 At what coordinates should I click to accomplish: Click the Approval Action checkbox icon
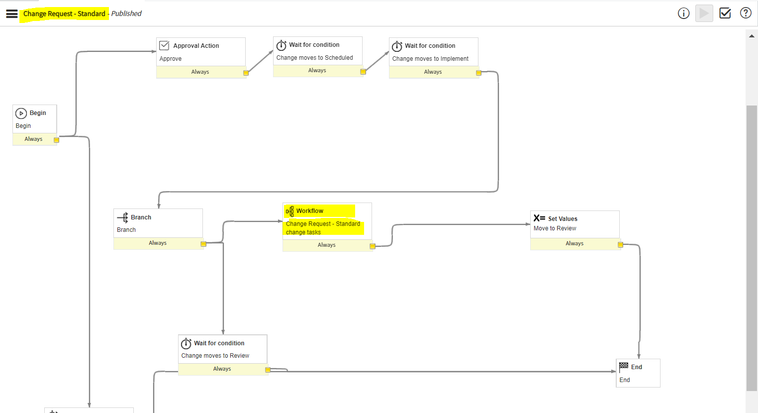click(164, 45)
